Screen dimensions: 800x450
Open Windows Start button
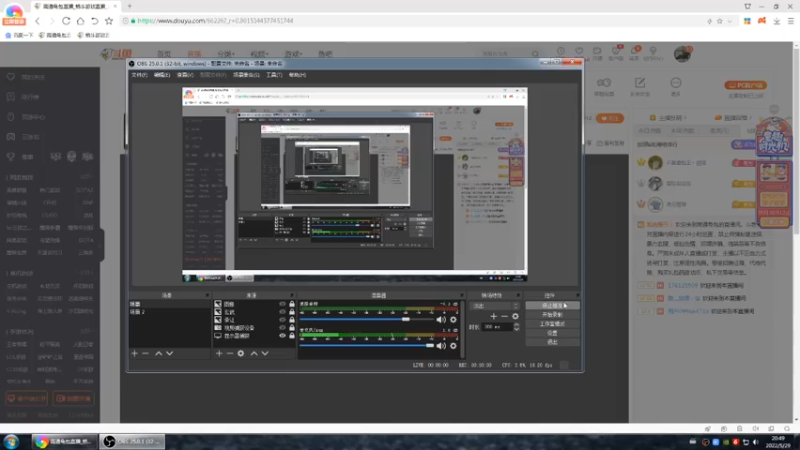point(11,441)
